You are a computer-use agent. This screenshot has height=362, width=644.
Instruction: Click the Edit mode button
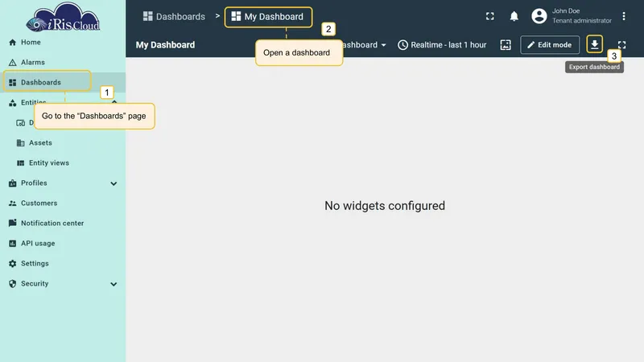pyautogui.click(x=550, y=45)
